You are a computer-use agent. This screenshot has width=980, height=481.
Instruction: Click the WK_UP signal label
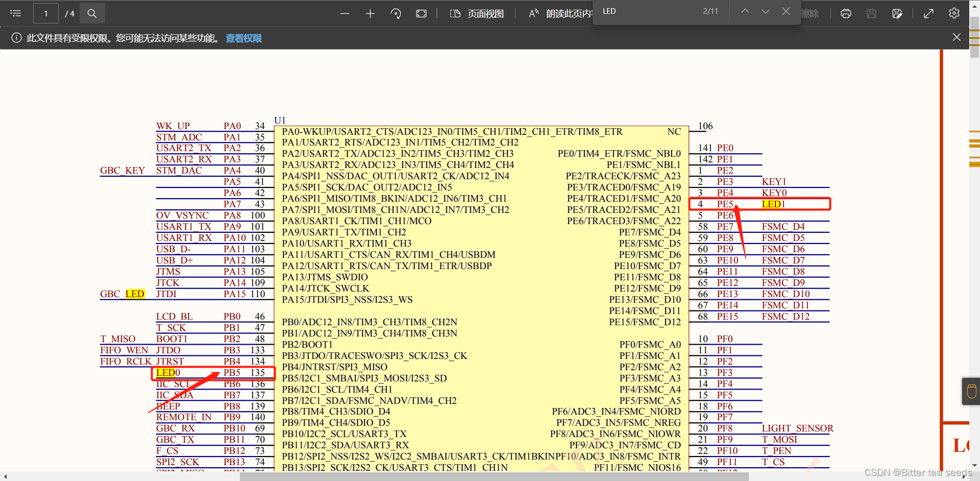(x=173, y=126)
